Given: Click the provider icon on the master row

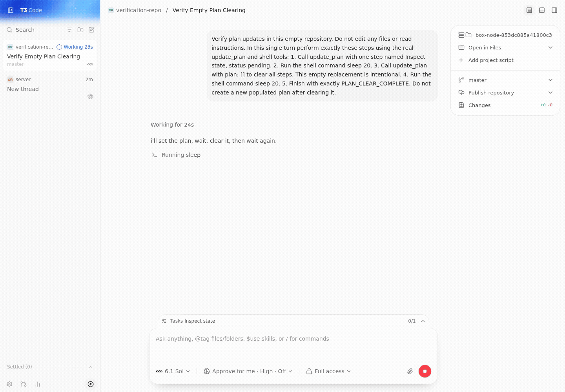Looking at the screenshot, I should (90, 64).
